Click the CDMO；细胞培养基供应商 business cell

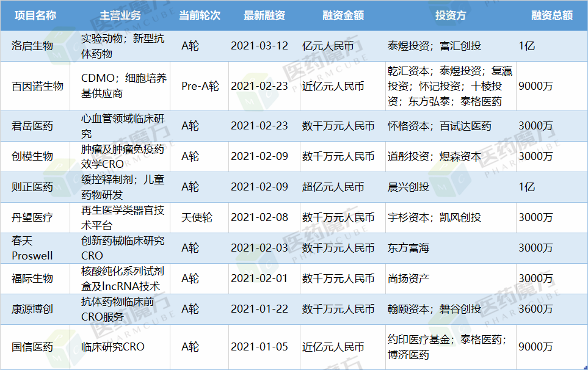[x=120, y=86]
